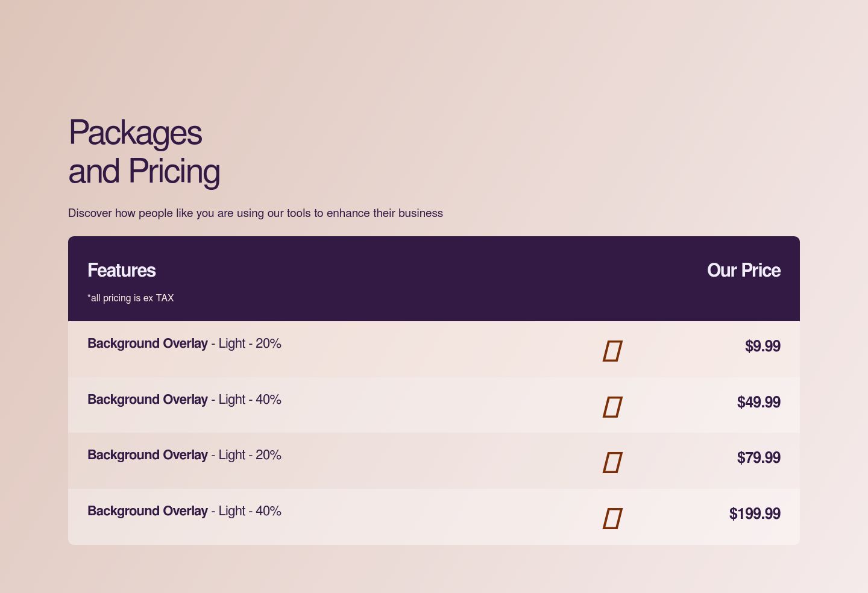Click 'Light - 40%' text in the $49.99 row

(250, 400)
